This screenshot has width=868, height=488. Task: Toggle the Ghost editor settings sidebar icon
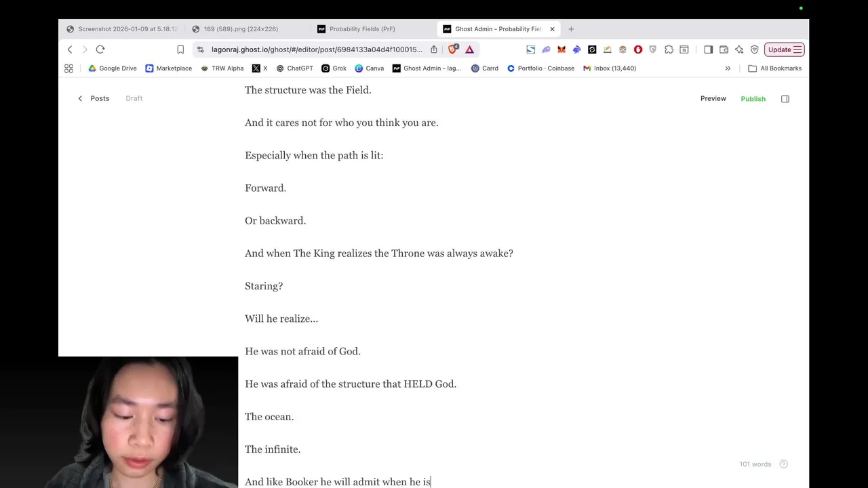pos(785,99)
